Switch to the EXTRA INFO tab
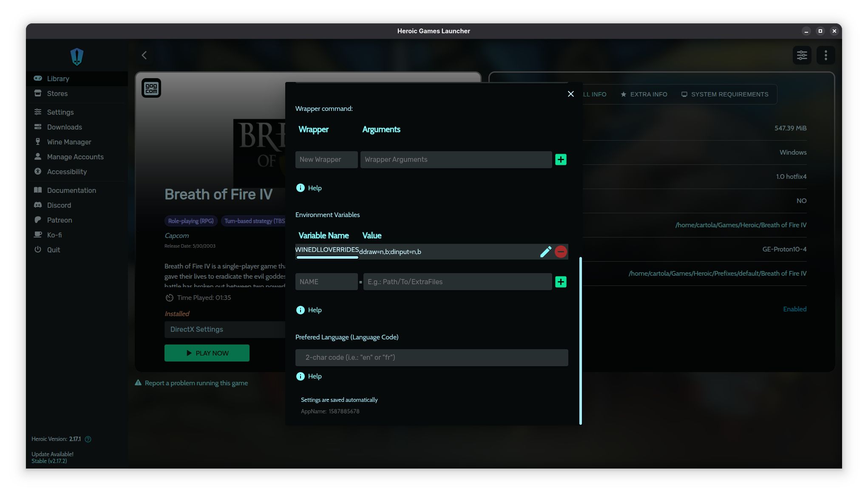This screenshot has height=497, width=868. click(644, 94)
